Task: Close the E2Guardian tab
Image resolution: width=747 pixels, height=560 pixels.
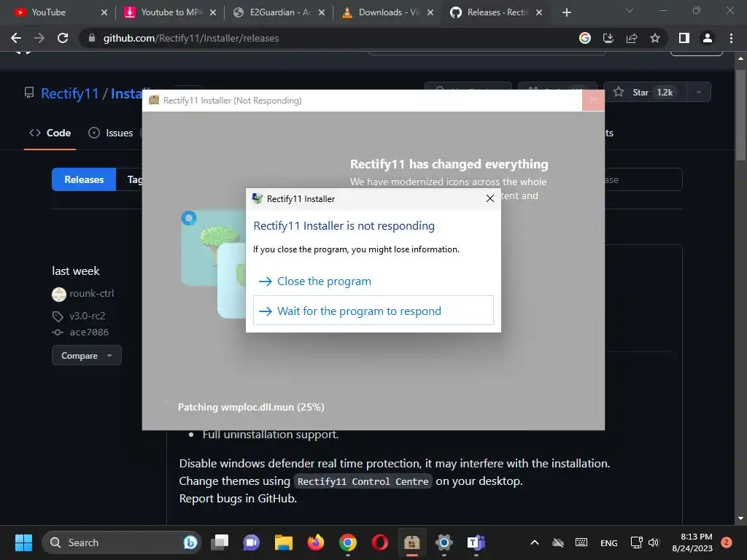Action: pyautogui.click(x=322, y=12)
